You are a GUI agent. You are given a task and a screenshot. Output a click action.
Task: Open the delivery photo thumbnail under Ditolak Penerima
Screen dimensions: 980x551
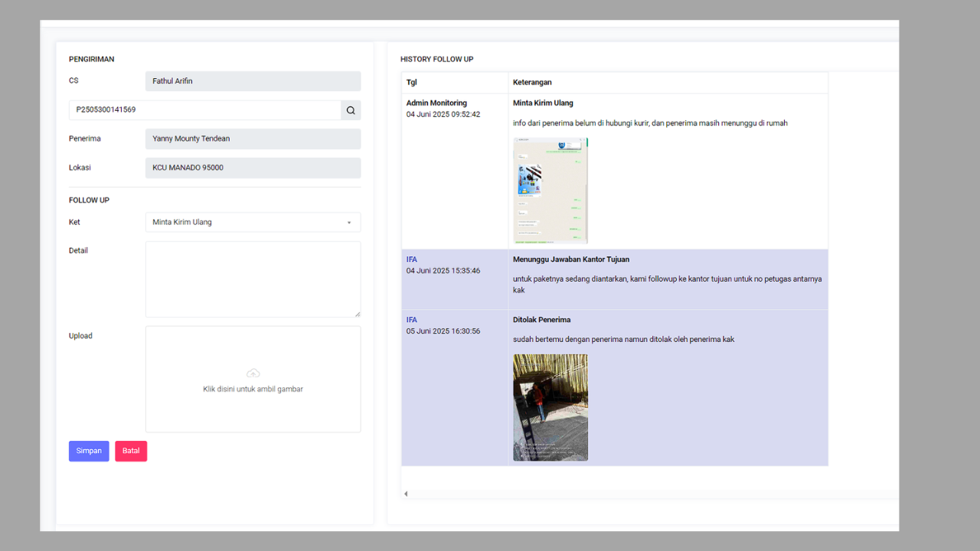[550, 407]
